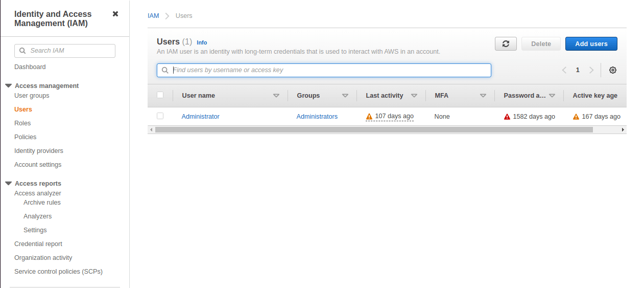Open Archive rules under Access analyzer

[42, 203]
